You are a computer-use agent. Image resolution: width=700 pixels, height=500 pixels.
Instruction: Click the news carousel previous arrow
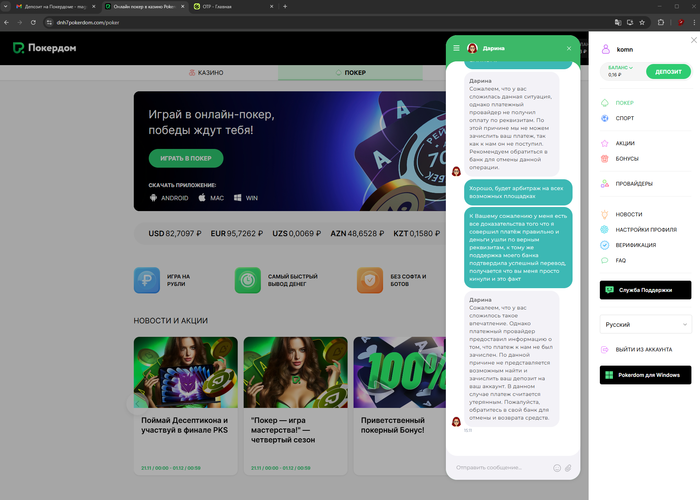point(137,404)
